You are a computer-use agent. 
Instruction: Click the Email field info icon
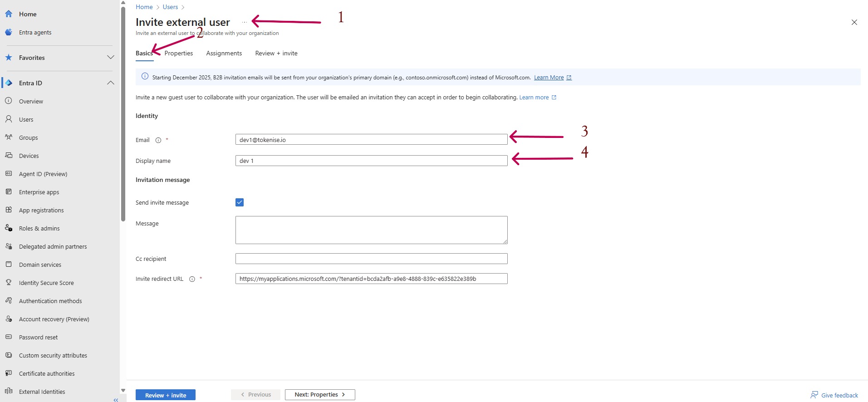coord(158,140)
